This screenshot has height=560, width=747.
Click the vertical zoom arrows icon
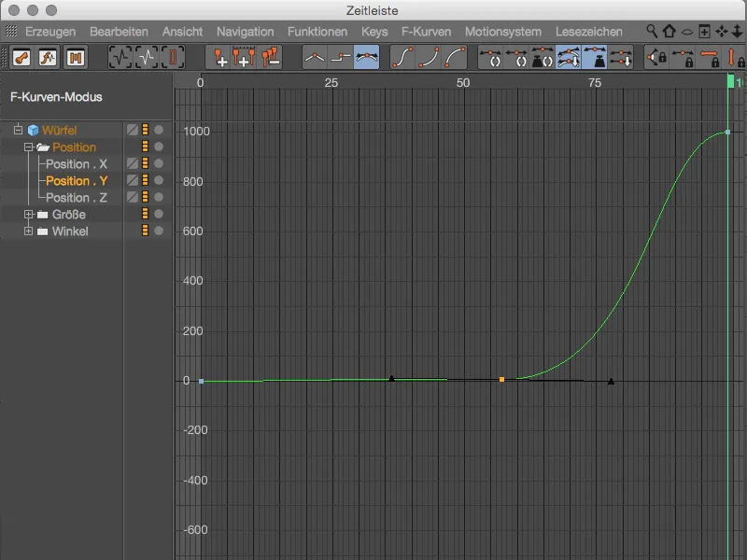(x=737, y=32)
